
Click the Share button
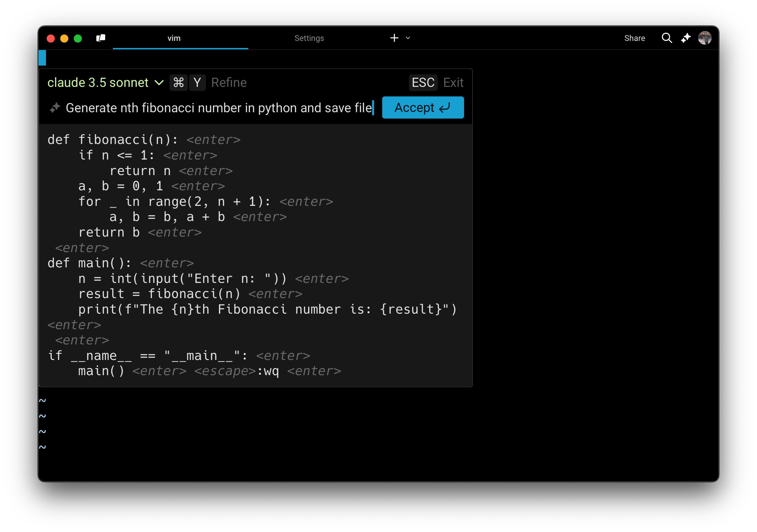634,38
